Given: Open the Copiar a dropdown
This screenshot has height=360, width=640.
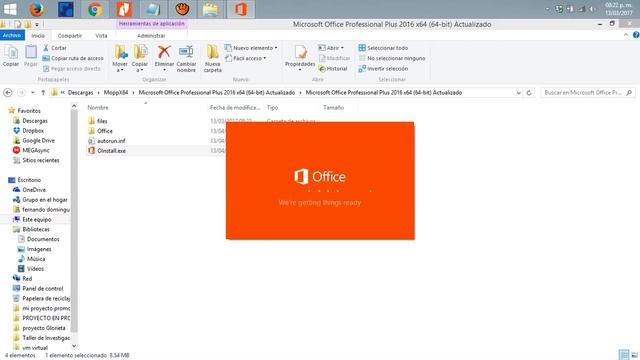Looking at the screenshot, I should (140, 58).
